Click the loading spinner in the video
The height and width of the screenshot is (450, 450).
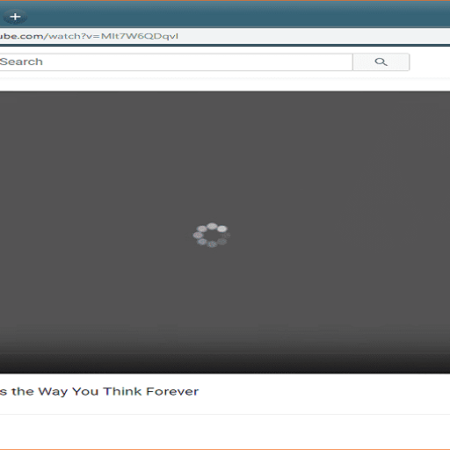tap(212, 235)
